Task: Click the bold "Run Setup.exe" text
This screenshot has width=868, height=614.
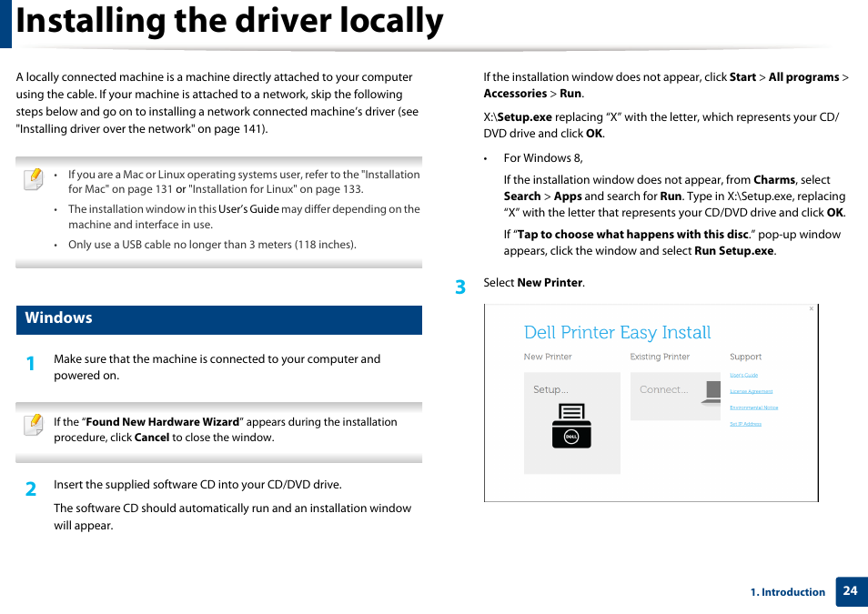Action: [733, 251]
